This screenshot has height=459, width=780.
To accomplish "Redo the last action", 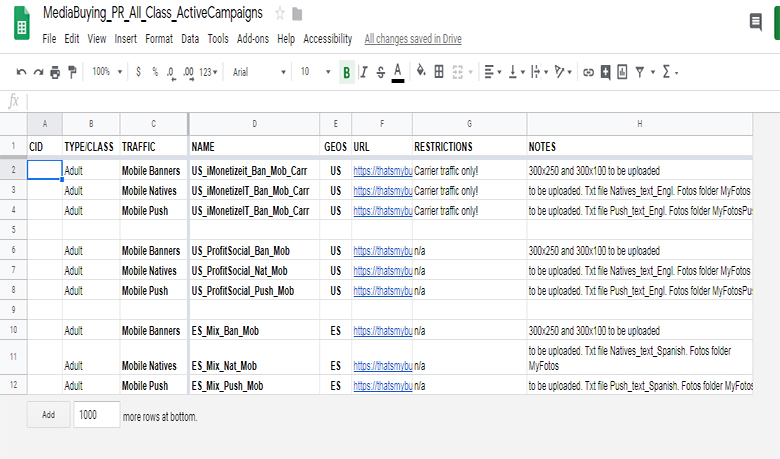I will click(38, 73).
